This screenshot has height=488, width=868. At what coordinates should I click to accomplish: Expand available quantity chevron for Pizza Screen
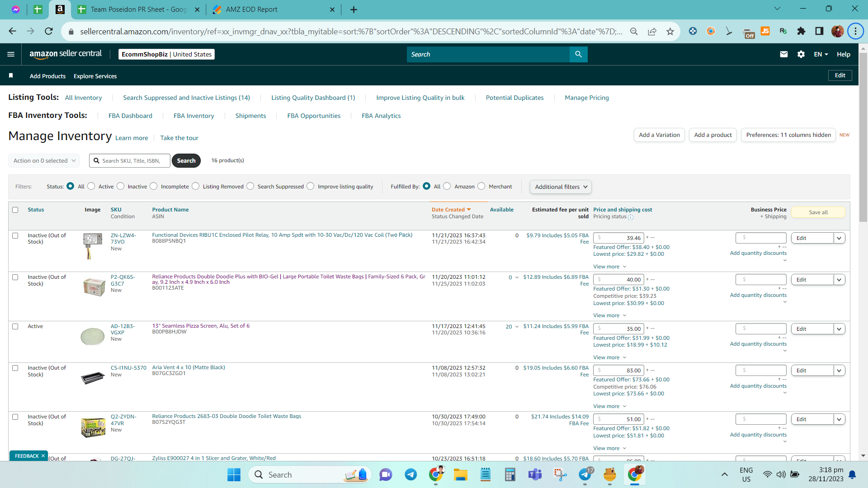click(x=517, y=327)
